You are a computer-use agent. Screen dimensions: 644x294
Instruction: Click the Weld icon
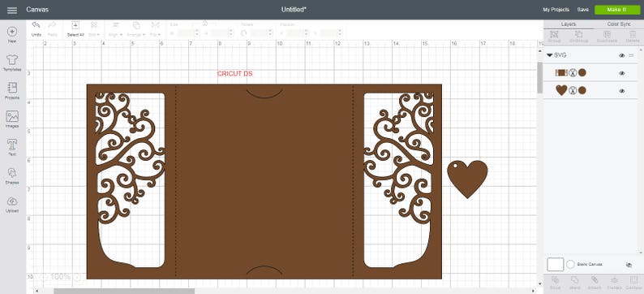coord(575,280)
